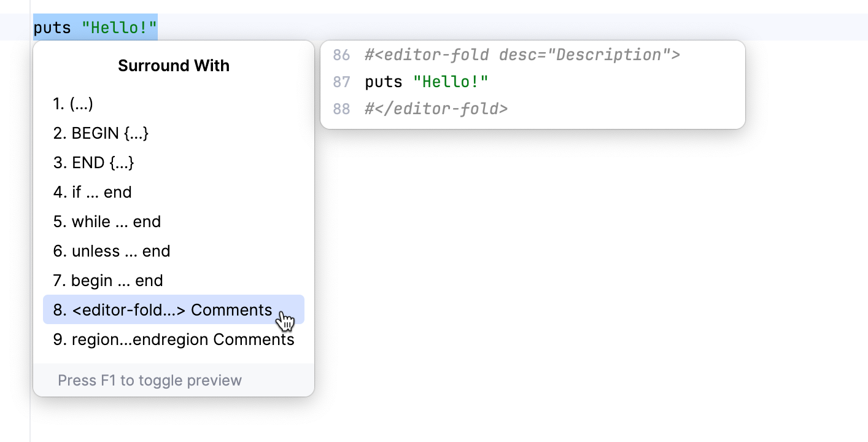The image size is (868, 442).
Task: Select "unless ... end" from the list
Action: tap(112, 251)
